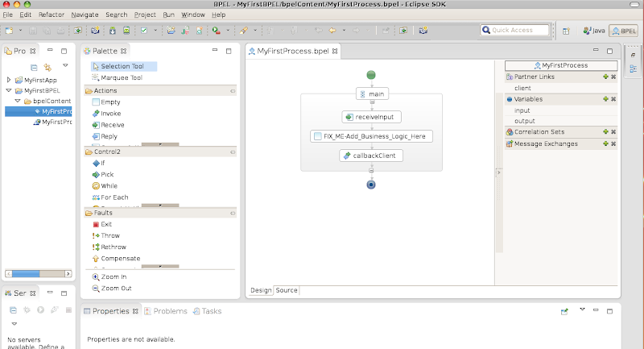Pick the Empty activity in Palette
This screenshot has height=349, width=644.
pyautogui.click(x=106, y=102)
